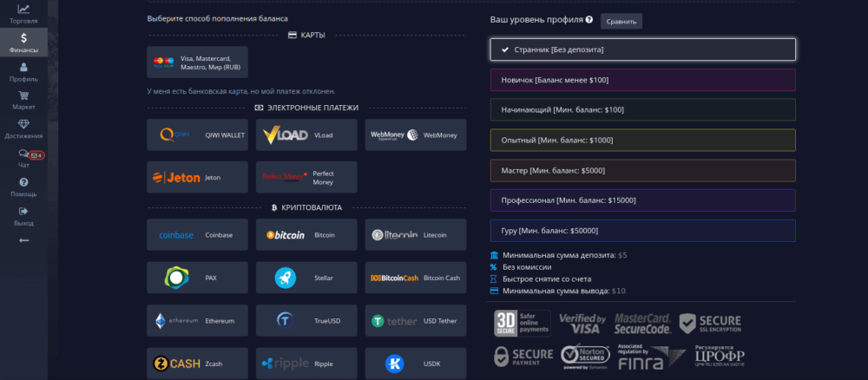Open the Trading chart icon in sidebar
868x380 pixels.
pyautogui.click(x=23, y=13)
